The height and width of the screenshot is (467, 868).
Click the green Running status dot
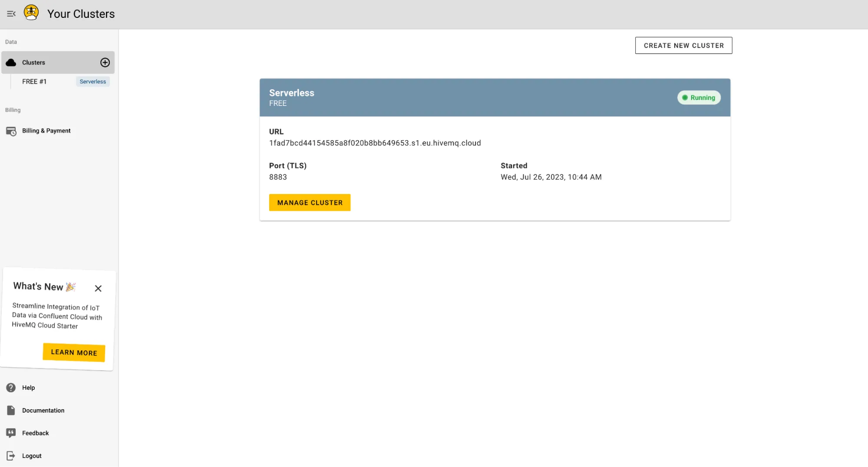point(685,98)
